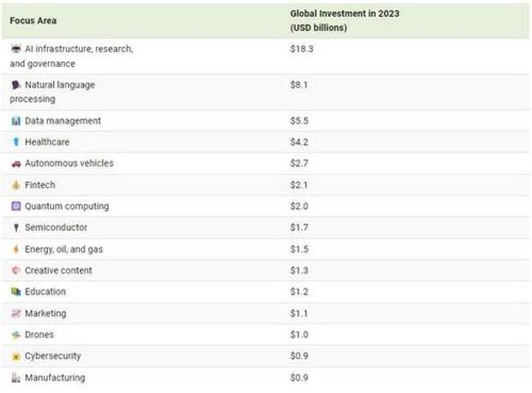Click the AI infrastructure robot icon

15,49
